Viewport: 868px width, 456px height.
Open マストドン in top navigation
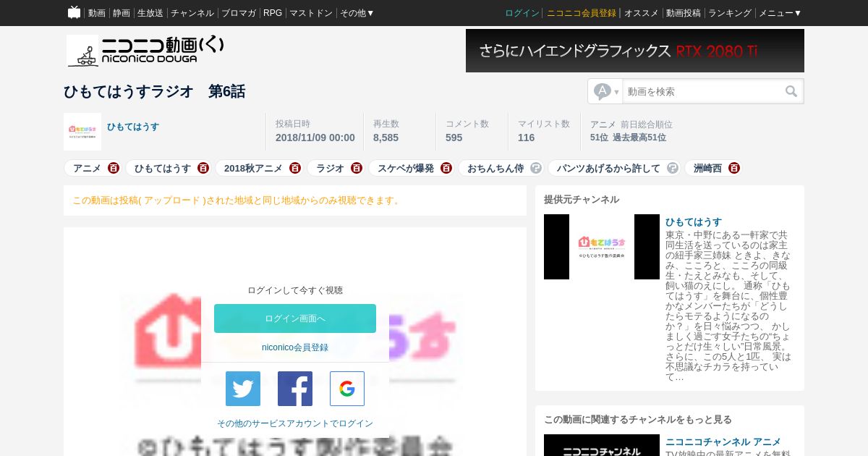[x=311, y=13]
